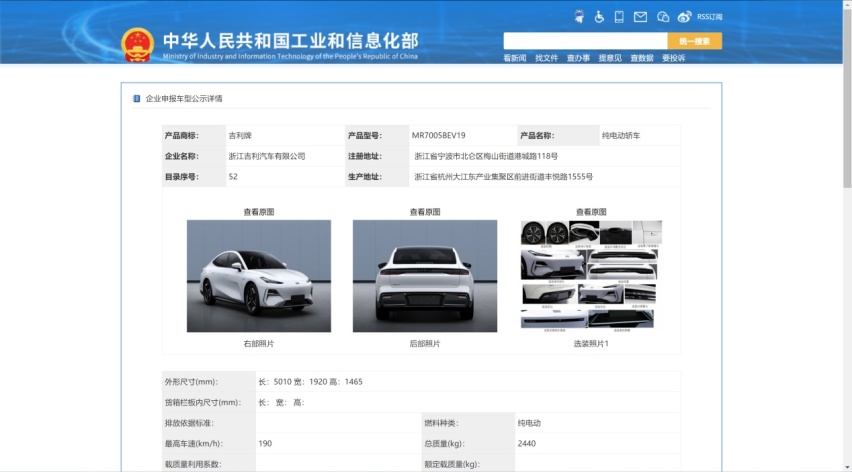Screen dimensions: 852x472
Task: Click the 后部照片 caption
Action: pyautogui.click(x=425, y=344)
